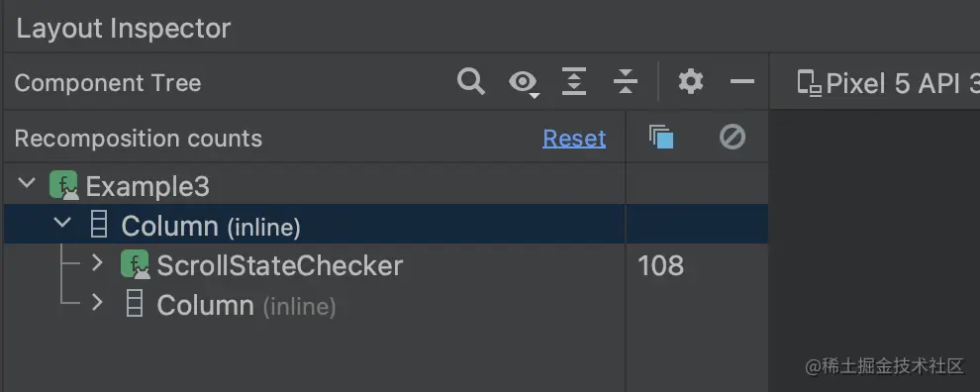Expand all nodes in Component Tree
Viewport: 980px width, 392px height.
pos(574,81)
